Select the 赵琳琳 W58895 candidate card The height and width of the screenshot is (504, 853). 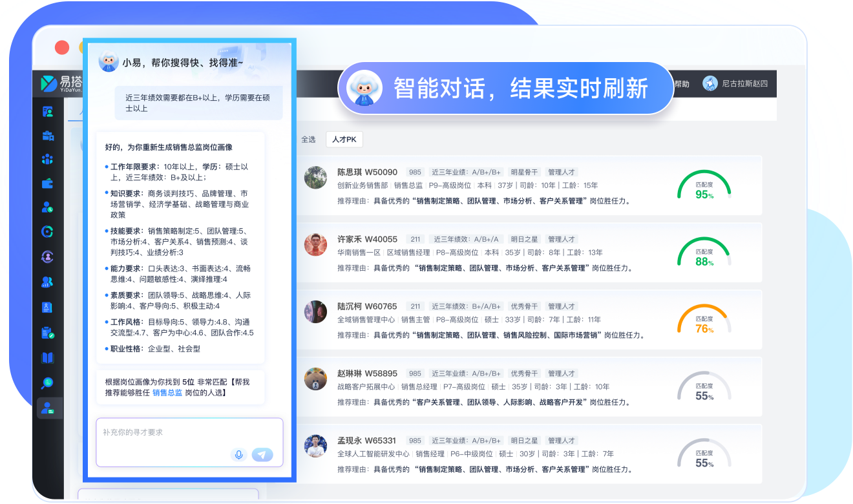coord(529,387)
